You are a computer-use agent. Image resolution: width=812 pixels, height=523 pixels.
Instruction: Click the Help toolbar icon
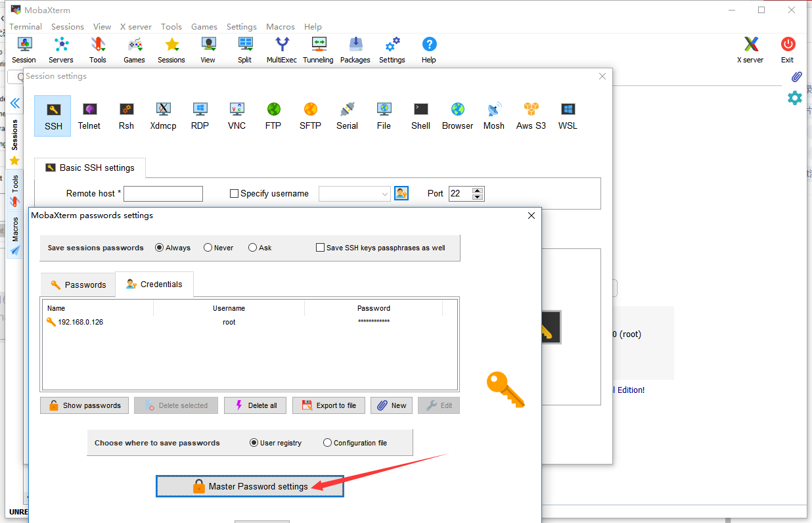(429, 50)
